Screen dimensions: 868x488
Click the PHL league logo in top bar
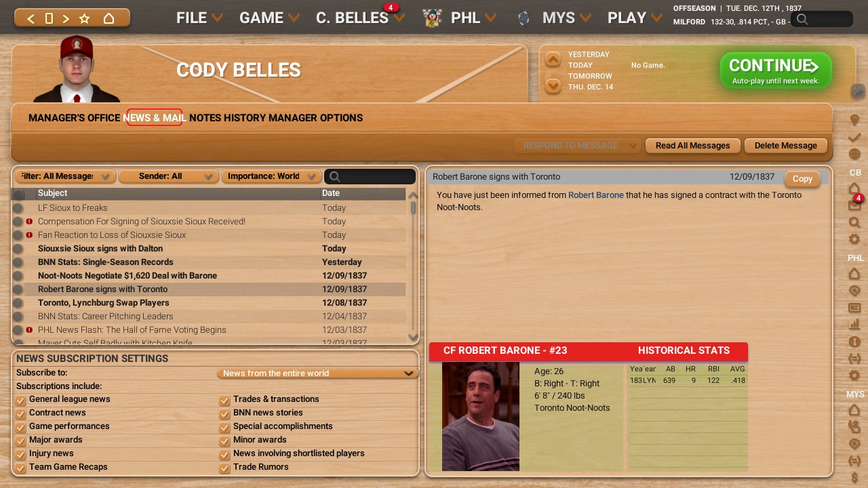point(432,18)
